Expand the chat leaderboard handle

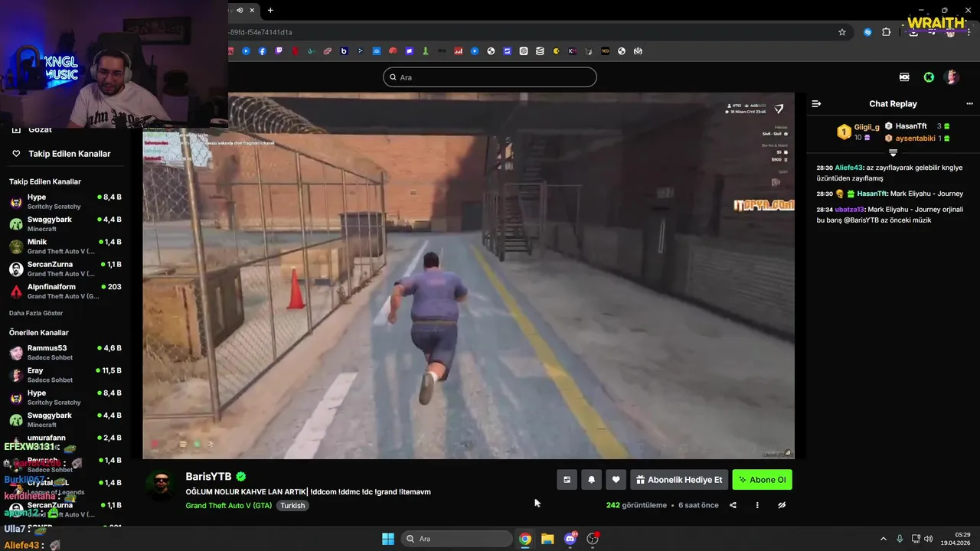pyautogui.click(x=893, y=153)
